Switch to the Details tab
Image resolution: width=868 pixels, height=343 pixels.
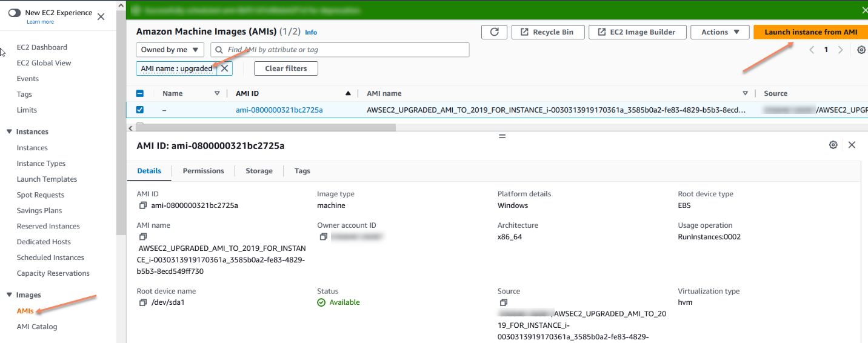coord(149,171)
